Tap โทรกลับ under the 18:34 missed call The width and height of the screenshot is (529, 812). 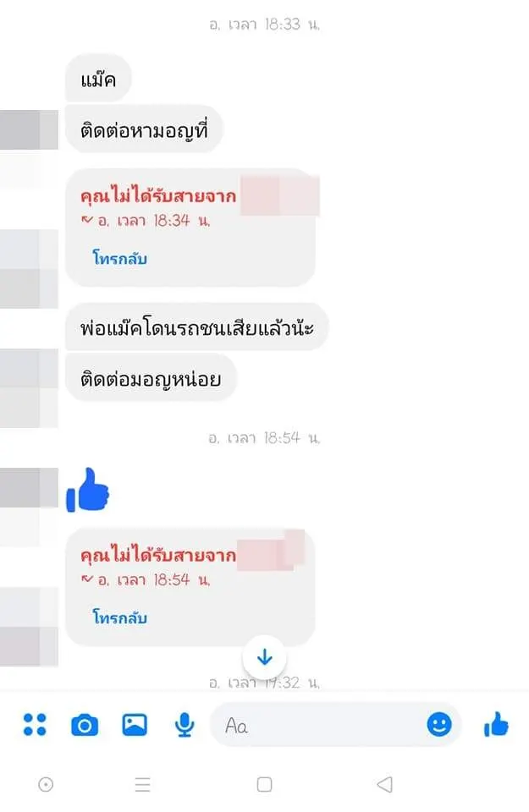pos(119,257)
